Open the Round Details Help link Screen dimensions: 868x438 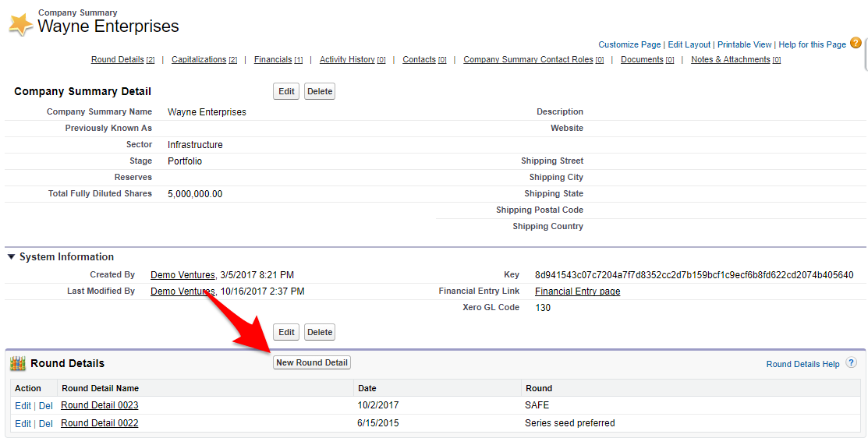click(802, 364)
